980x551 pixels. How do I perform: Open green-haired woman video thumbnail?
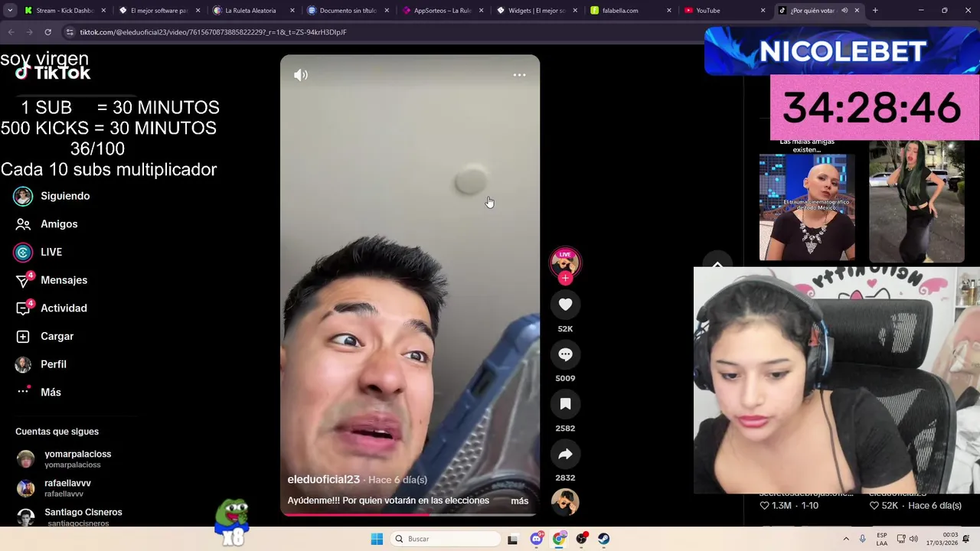[x=916, y=201]
